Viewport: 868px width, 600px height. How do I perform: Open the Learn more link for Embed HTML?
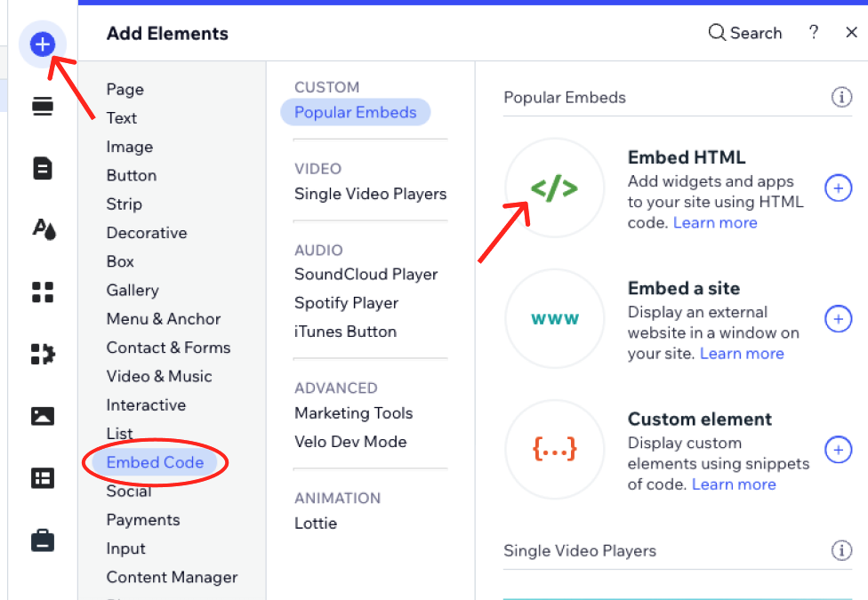click(x=715, y=223)
